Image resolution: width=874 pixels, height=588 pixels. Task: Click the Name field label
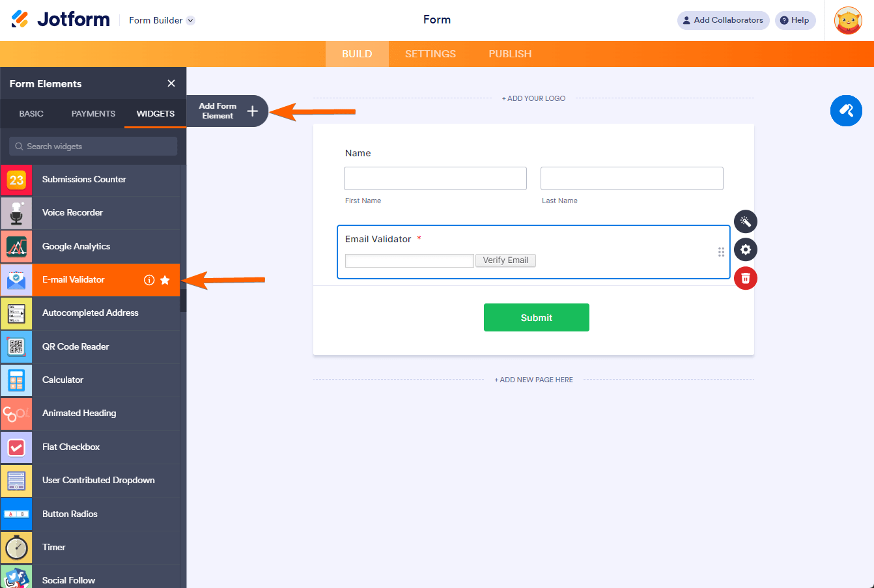358,153
